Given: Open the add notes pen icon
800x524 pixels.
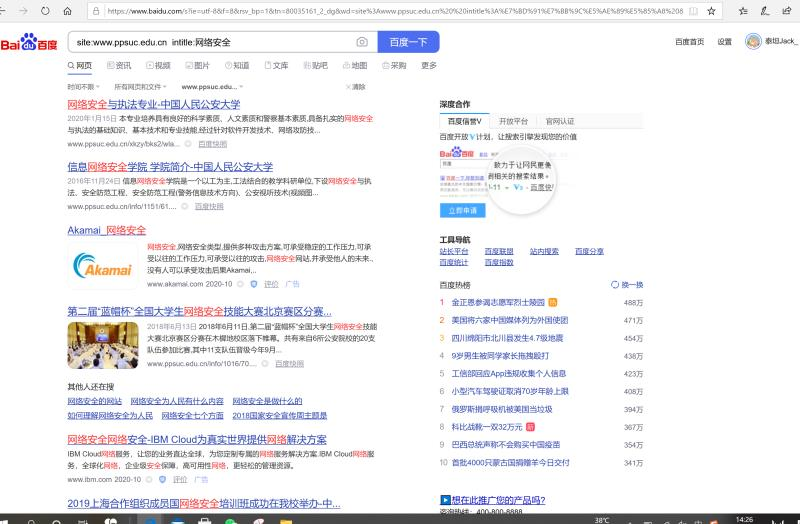Looking at the screenshot, I should [x=765, y=11].
